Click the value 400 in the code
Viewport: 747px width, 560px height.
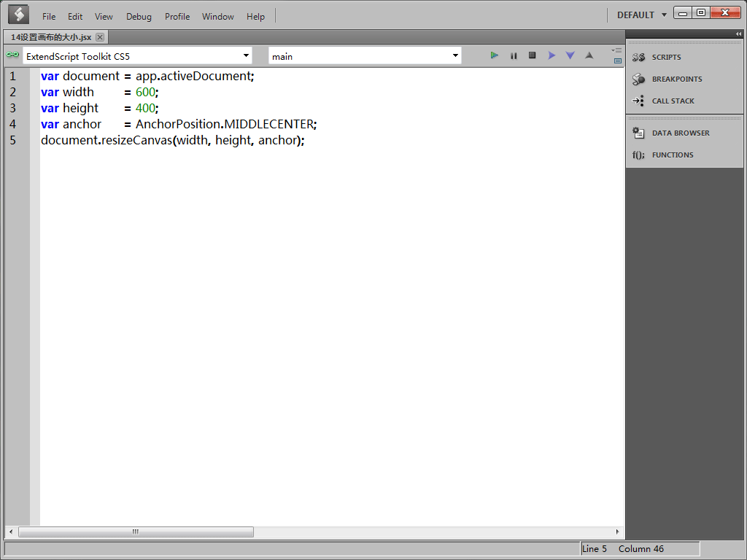coord(145,108)
